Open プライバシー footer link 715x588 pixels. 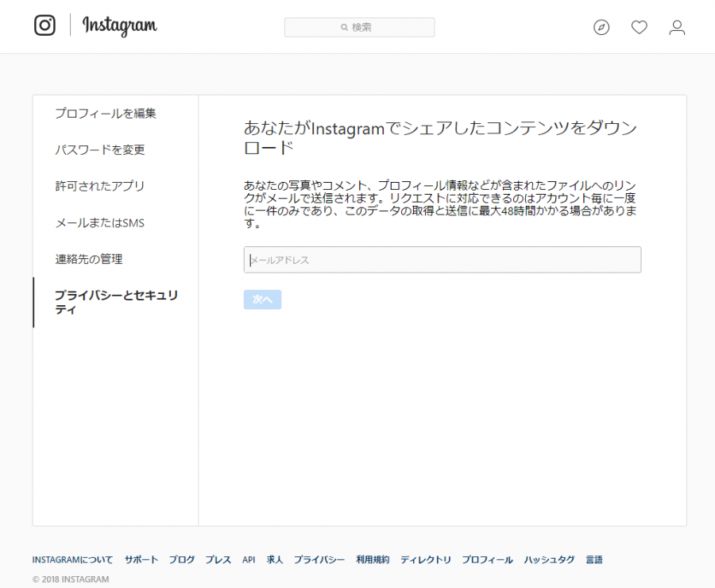(x=319, y=559)
